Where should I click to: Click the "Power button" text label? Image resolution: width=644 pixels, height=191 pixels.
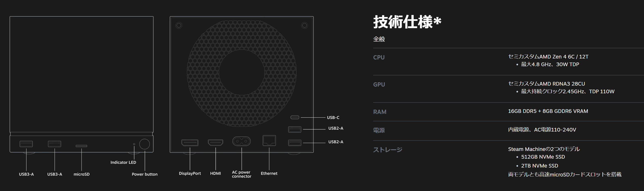coord(145,174)
